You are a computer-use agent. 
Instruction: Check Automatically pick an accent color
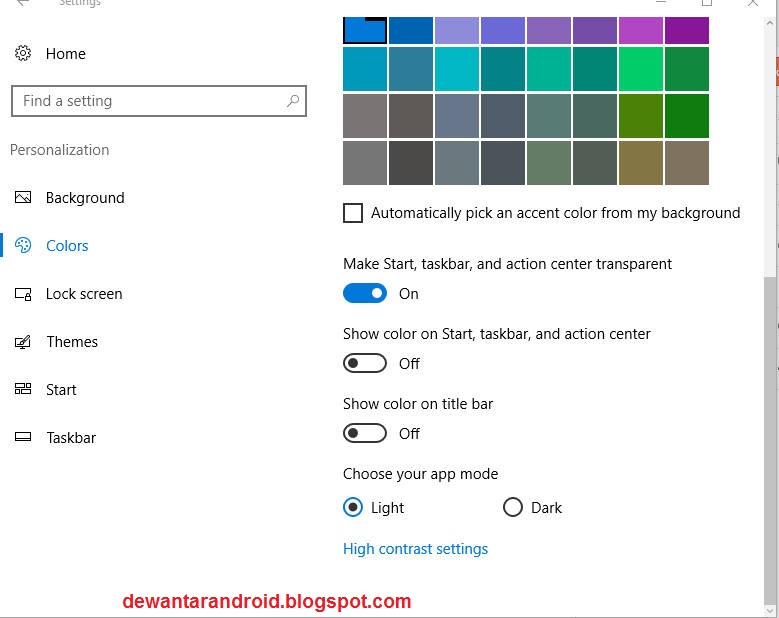pos(353,213)
